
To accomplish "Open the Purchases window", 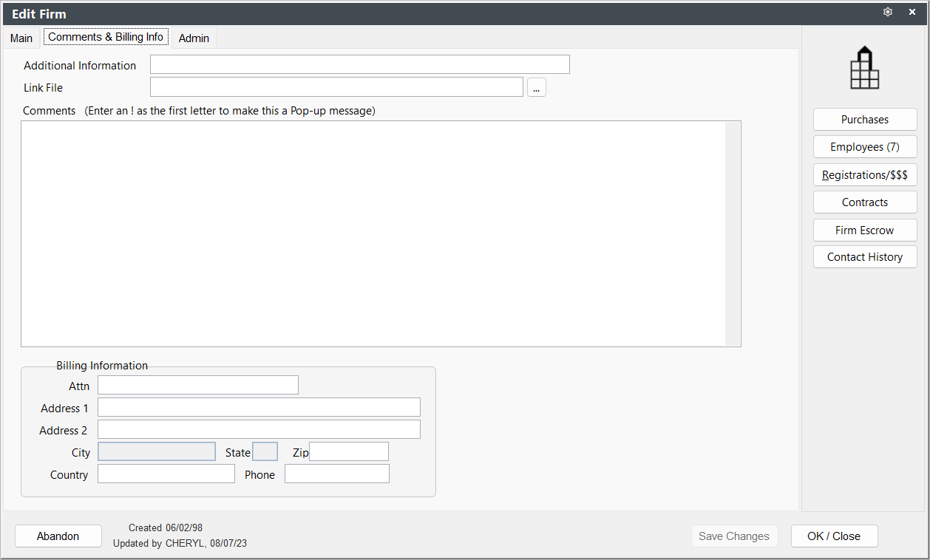I will point(865,120).
